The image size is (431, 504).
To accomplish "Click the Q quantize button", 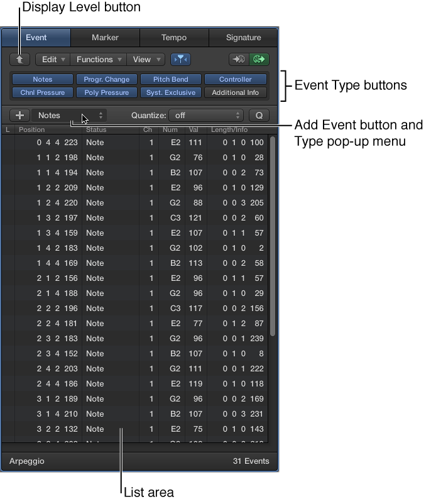I will [259, 116].
